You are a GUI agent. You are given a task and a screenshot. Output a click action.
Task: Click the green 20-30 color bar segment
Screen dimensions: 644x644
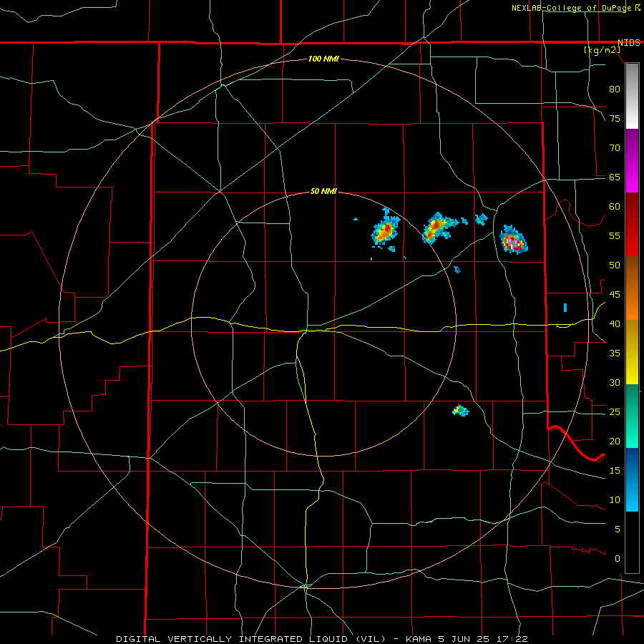click(632, 416)
